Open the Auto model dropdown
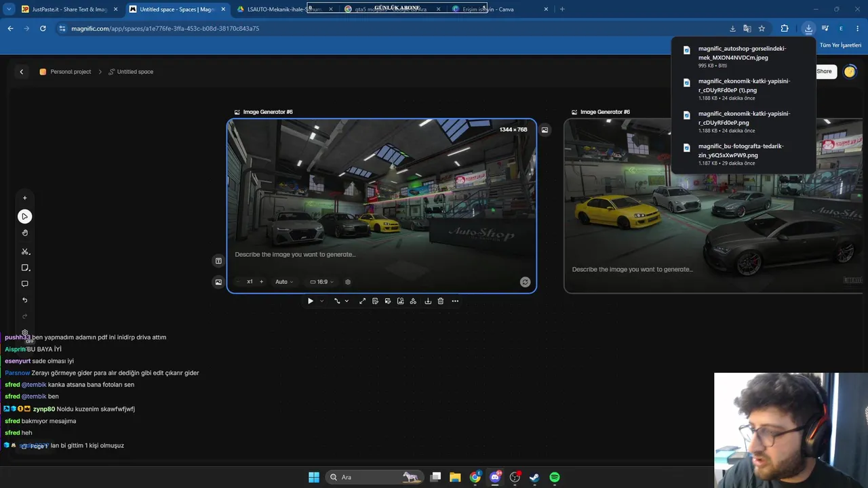The height and width of the screenshot is (488, 868). pos(284,282)
